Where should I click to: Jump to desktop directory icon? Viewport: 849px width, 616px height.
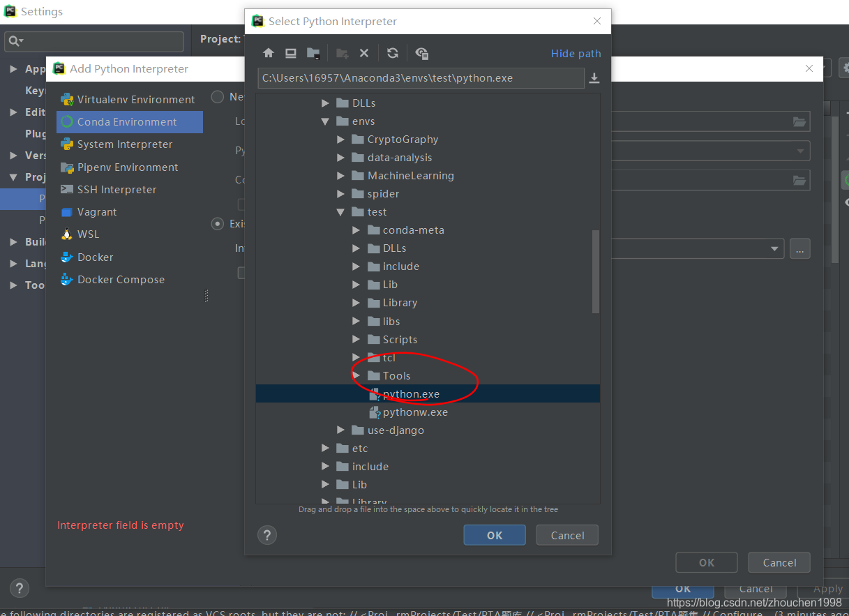pyautogui.click(x=291, y=53)
